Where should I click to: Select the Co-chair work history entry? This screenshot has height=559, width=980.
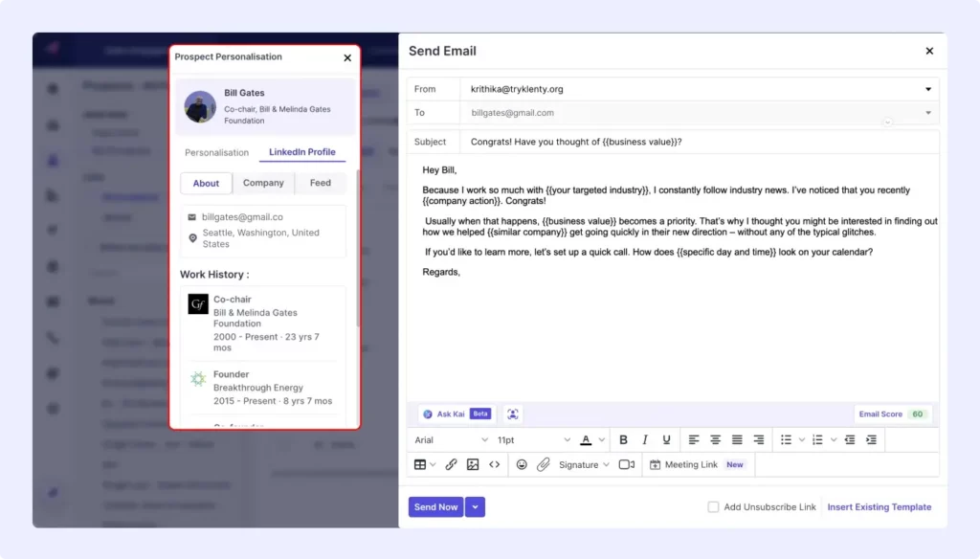click(263, 324)
